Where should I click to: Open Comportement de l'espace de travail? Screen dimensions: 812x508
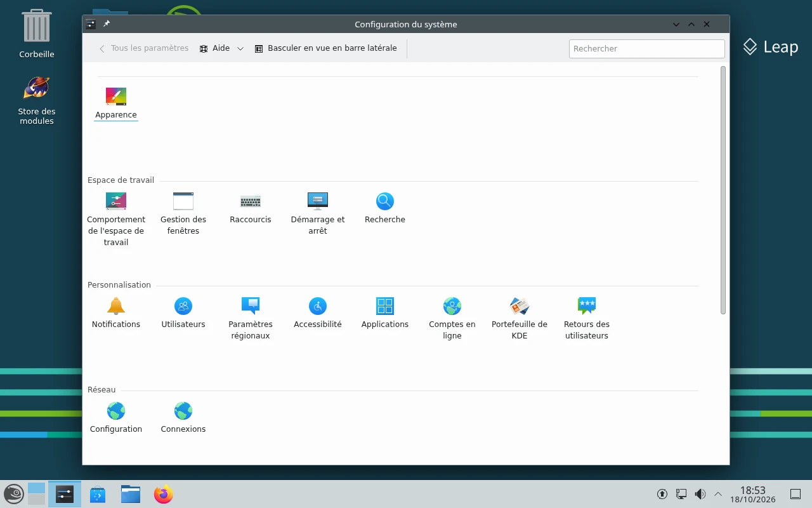(116, 219)
